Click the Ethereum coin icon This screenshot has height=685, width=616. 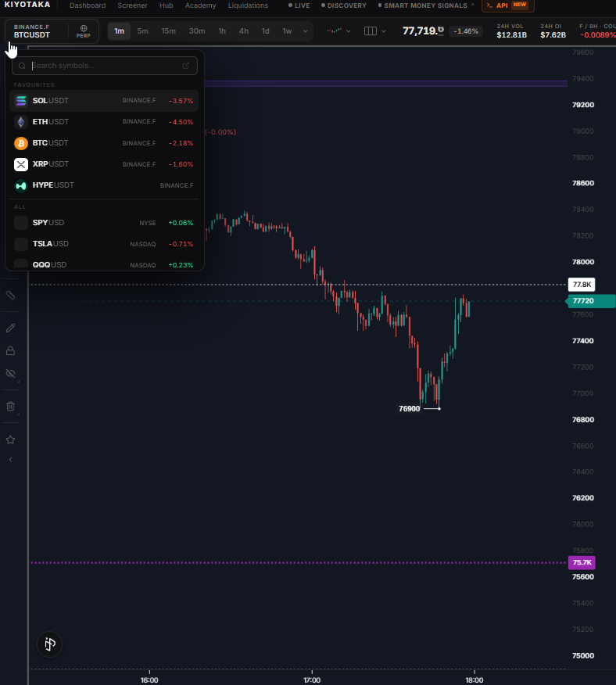point(21,122)
